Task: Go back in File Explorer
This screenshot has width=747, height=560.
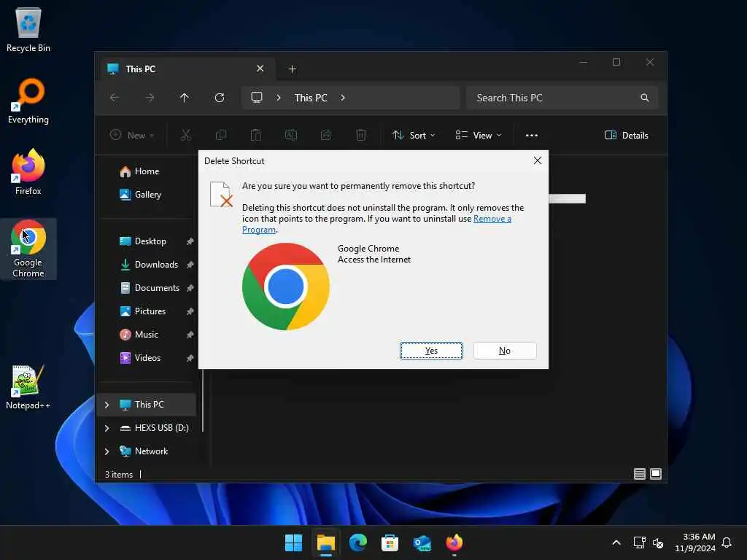Action: coord(115,98)
